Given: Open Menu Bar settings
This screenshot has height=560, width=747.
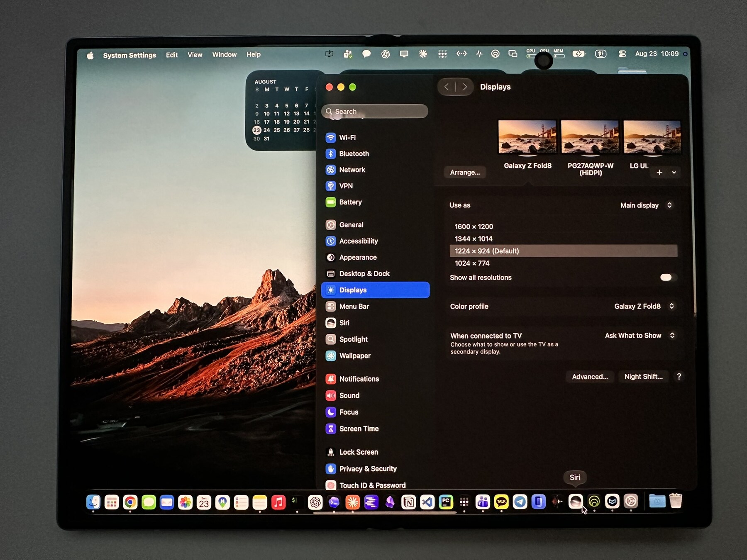Looking at the screenshot, I should (x=375, y=307).
